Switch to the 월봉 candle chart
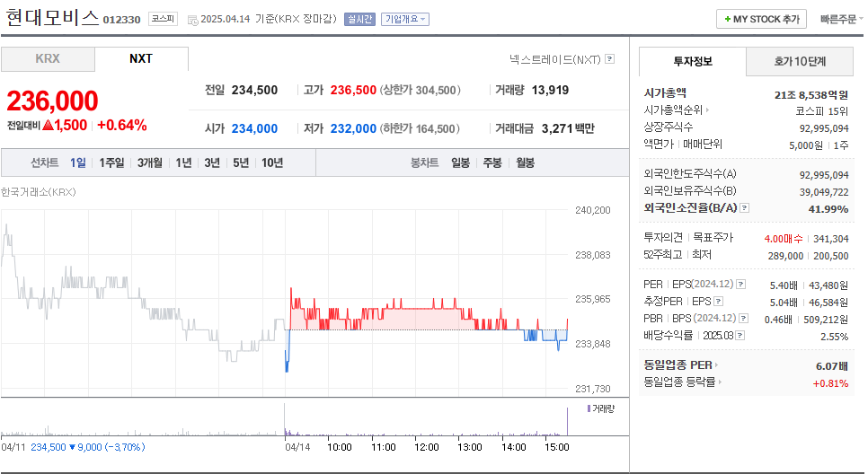 pyautogui.click(x=525, y=162)
